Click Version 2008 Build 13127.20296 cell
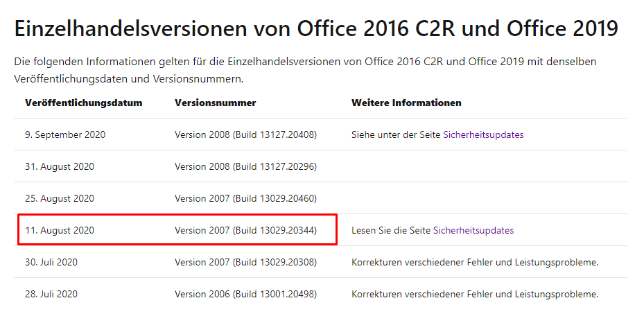This screenshot has height=323, width=644. 245,166
